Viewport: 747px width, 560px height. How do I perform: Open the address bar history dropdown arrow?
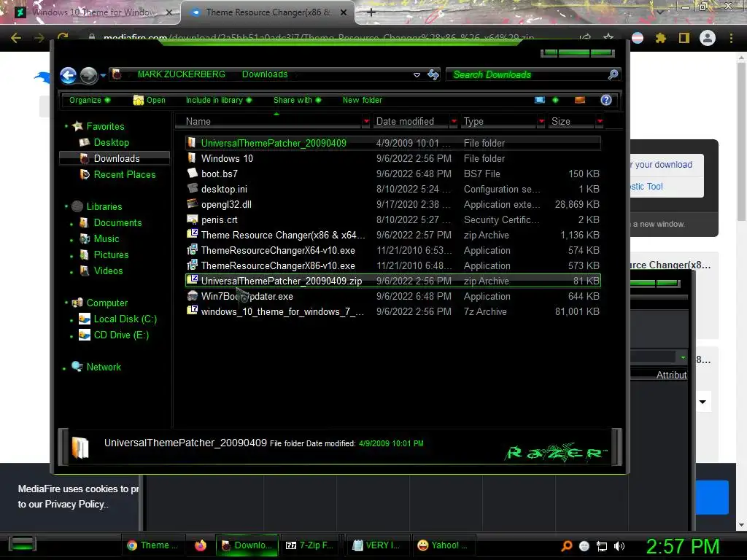[417, 75]
